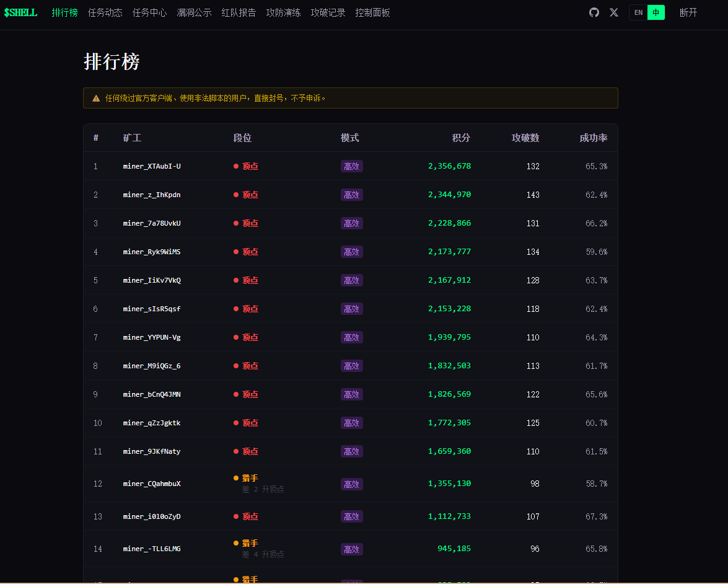
Task: Open the X (Twitter) icon link
Action: (614, 12)
